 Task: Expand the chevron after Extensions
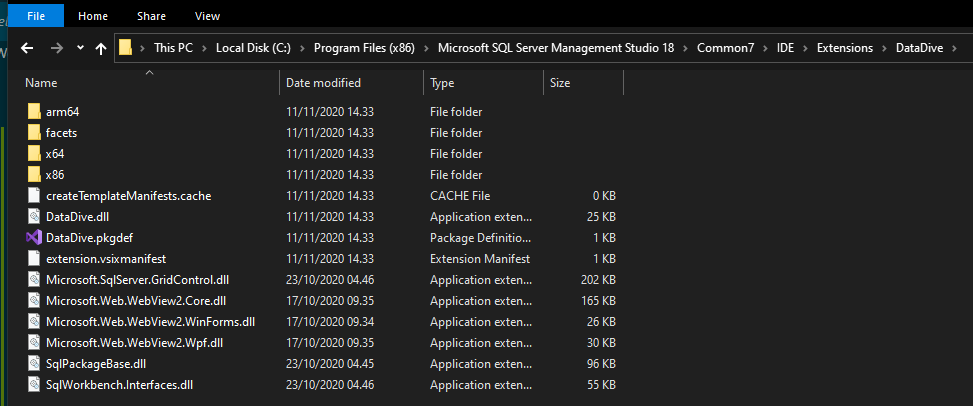click(884, 48)
